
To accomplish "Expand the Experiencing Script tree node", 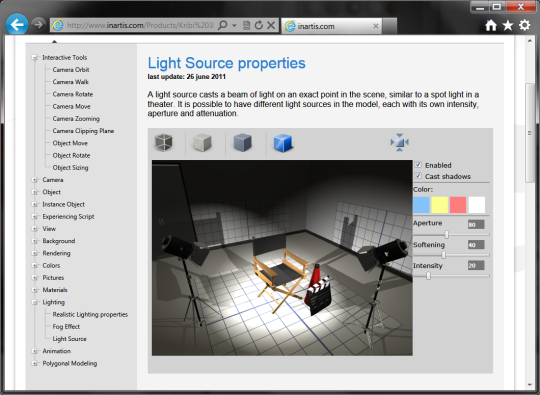I will 34,217.
